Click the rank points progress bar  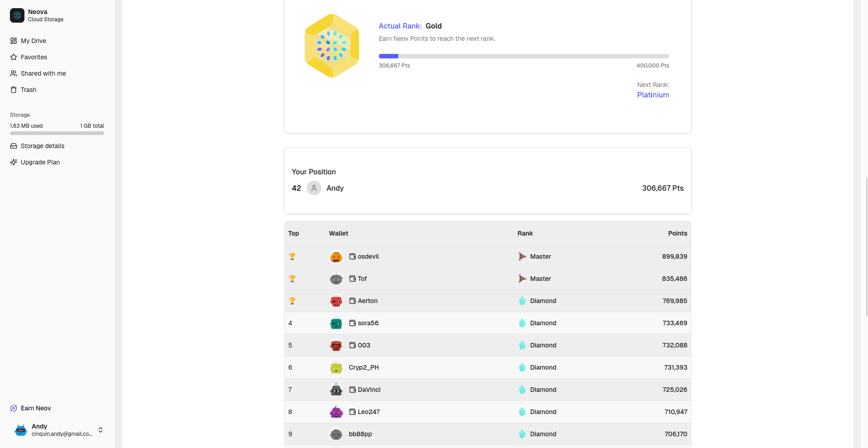point(524,56)
